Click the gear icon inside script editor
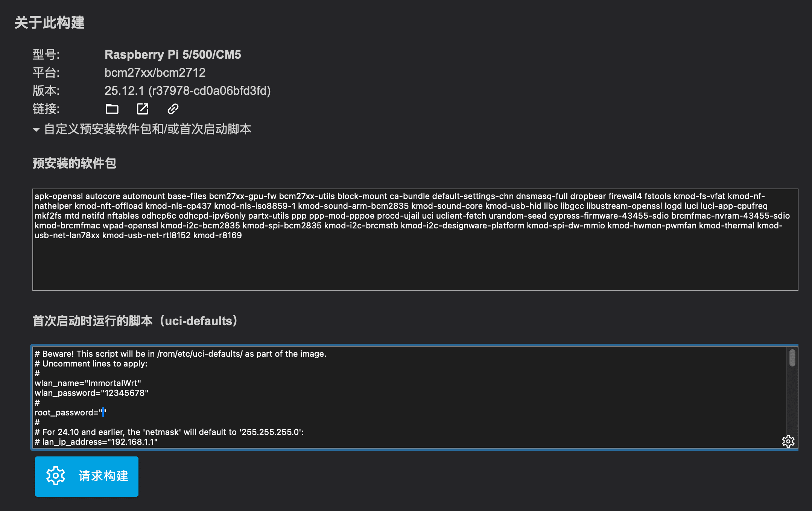 788,441
